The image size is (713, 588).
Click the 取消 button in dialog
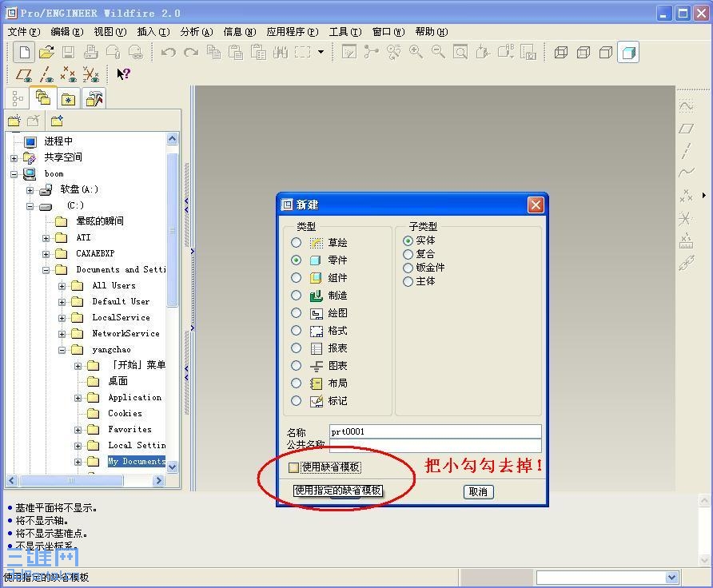click(478, 491)
